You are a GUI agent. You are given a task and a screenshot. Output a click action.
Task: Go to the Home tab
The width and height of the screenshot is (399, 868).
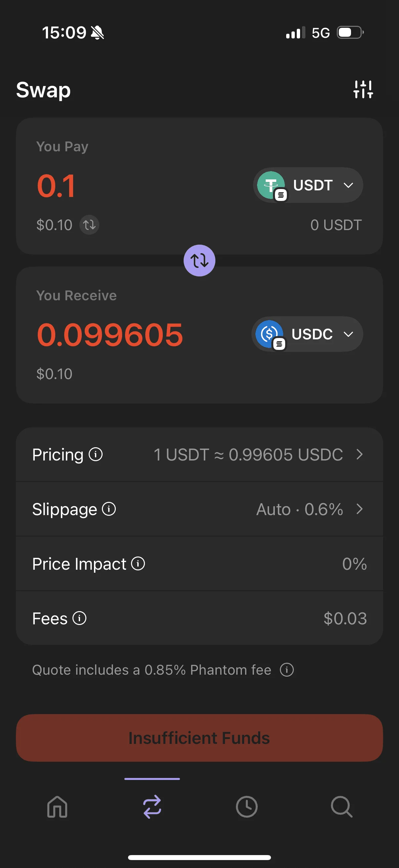(x=57, y=807)
